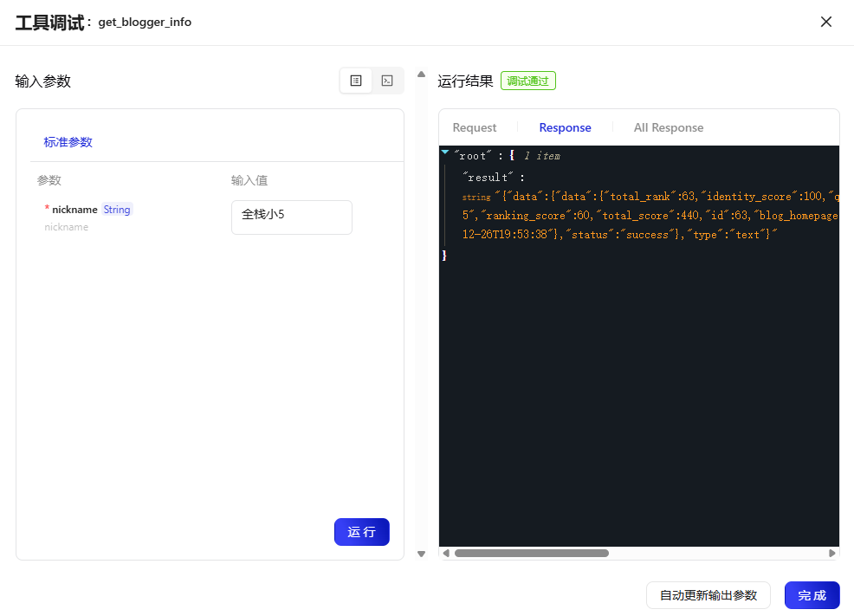Click scroll-up arrow of middle vertical scrollbar
Screen dimensions: 854x616
tap(421, 74)
